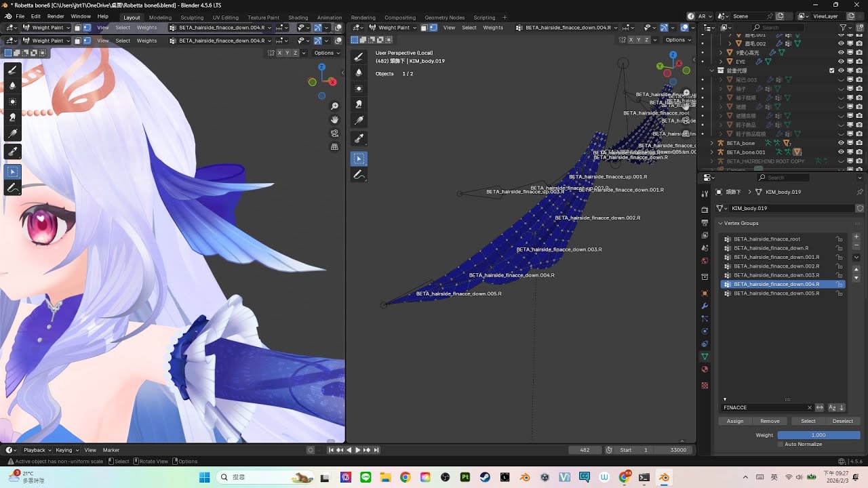Clear the FINACCE vertex group filter
The height and width of the screenshot is (488, 868).
coord(809,407)
